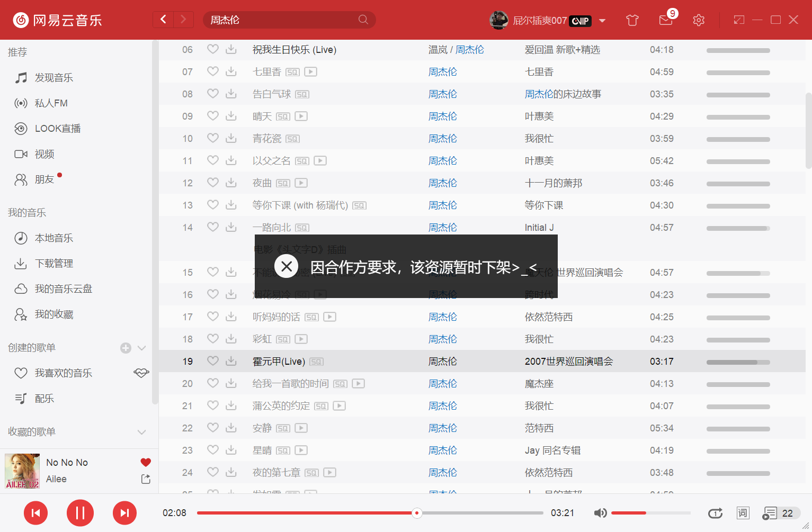Like the song 晴天
The height and width of the screenshot is (532, 812).
tap(212, 115)
